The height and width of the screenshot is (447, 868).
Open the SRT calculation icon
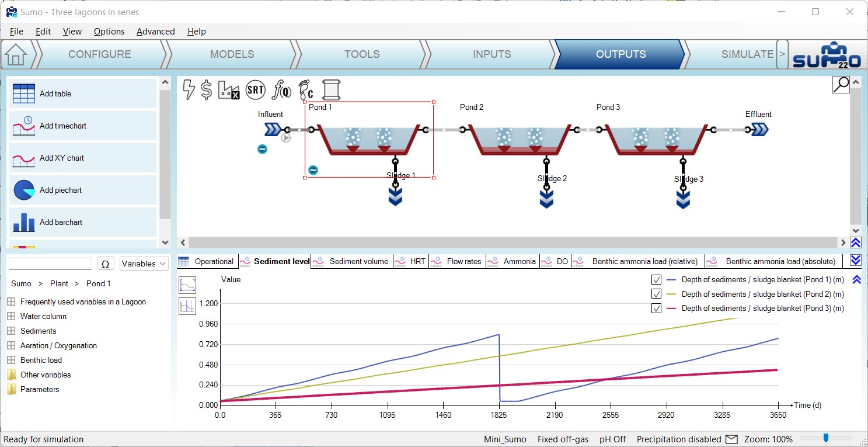[255, 90]
